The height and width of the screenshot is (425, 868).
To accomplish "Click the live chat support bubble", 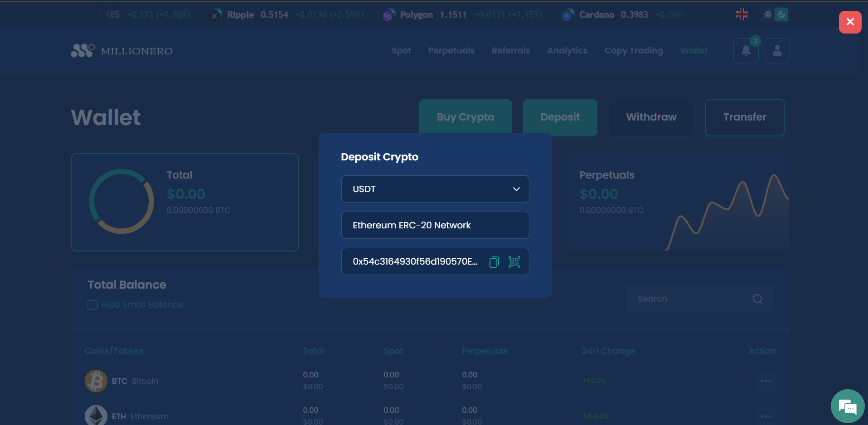I will (847, 406).
